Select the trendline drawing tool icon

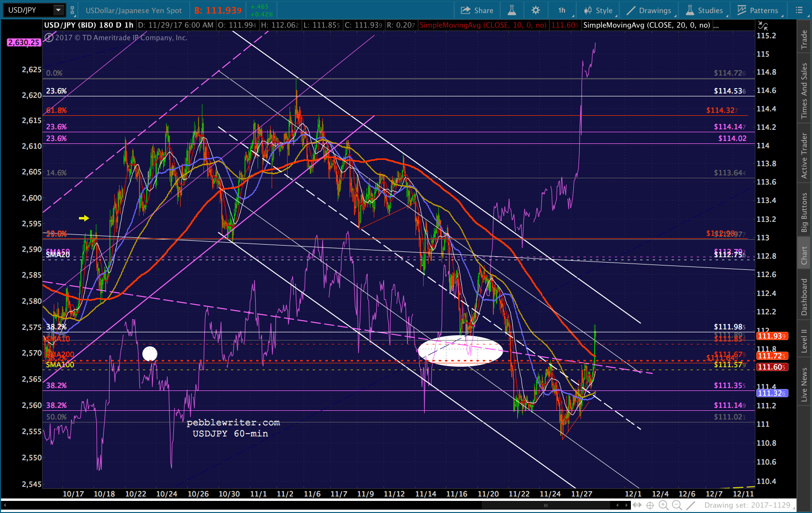[691, 505]
